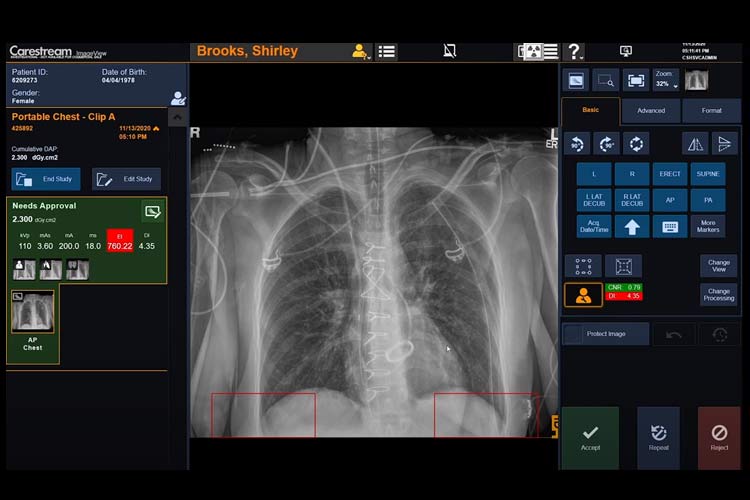Switch to the Format tab
Screen dimensions: 750x500
tap(711, 110)
